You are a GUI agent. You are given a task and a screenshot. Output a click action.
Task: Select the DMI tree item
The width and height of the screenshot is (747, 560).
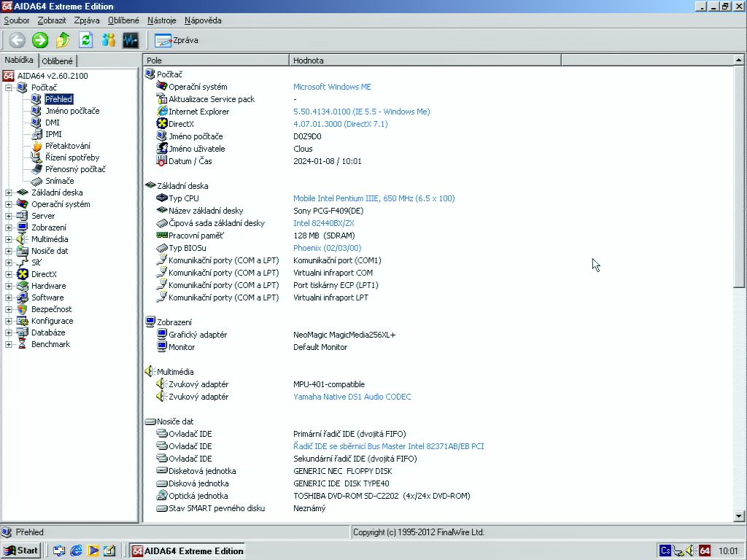coord(53,122)
